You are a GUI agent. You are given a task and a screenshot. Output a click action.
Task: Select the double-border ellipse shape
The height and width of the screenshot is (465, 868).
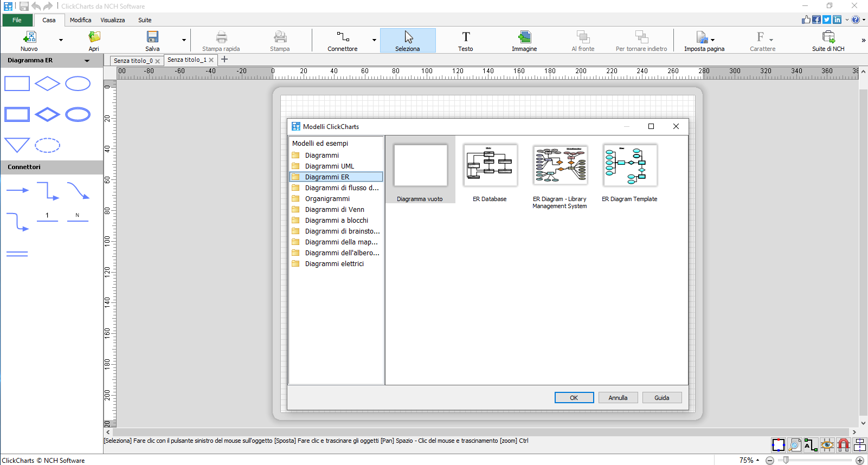(78, 114)
